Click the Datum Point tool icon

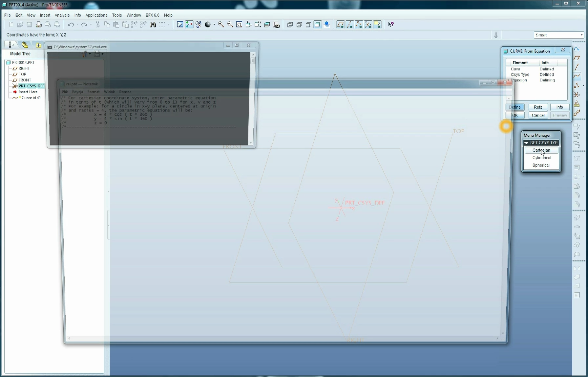(x=577, y=85)
